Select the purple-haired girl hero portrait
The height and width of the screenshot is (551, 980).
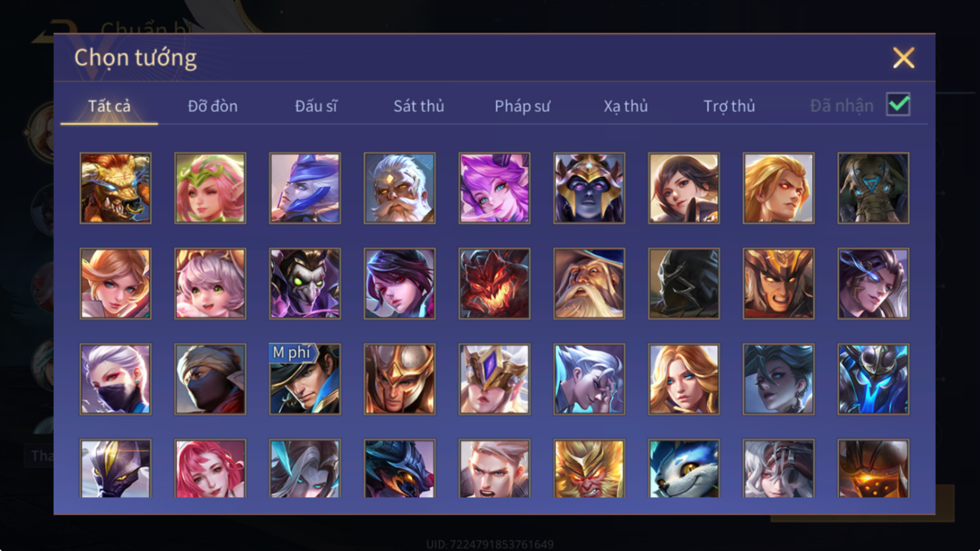click(x=495, y=188)
